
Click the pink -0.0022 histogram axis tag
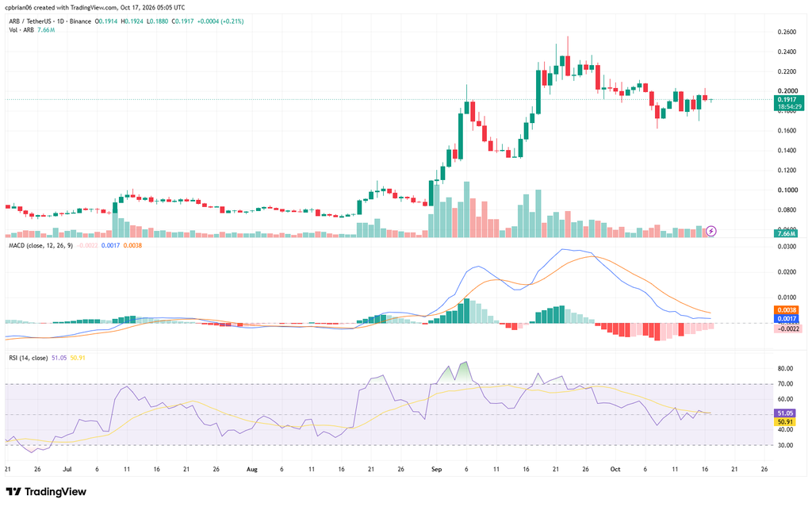[788, 328]
